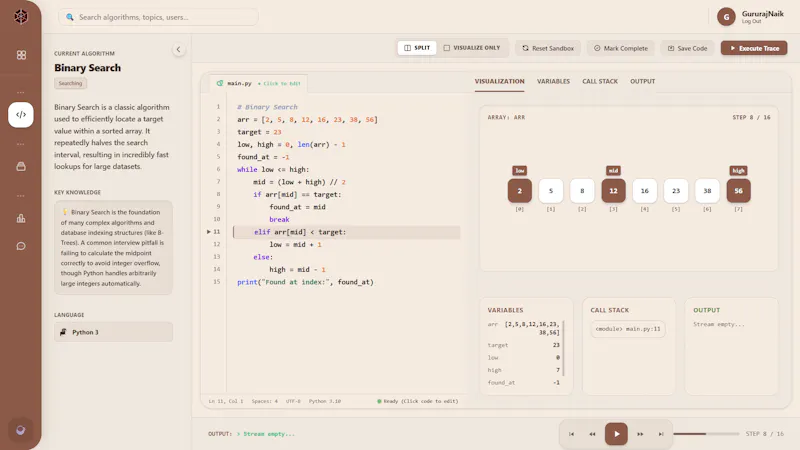Click the call stack entry main.py:11

pyautogui.click(x=628, y=329)
